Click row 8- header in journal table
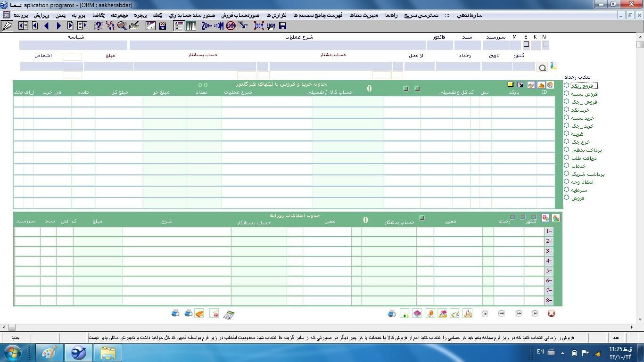The height and width of the screenshot is (362, 644). point(549,301)
